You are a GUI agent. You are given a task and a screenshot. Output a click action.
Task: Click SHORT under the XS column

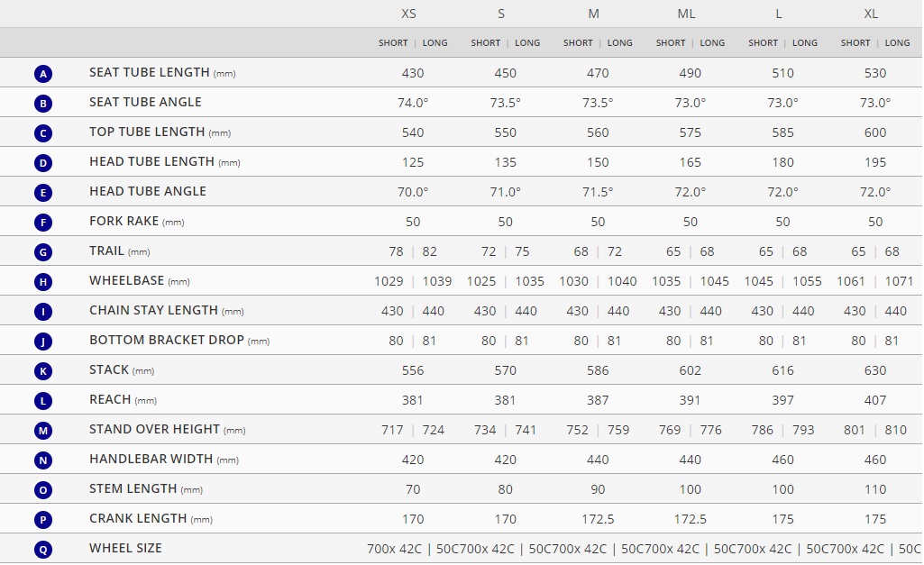[x=393, y=43]
